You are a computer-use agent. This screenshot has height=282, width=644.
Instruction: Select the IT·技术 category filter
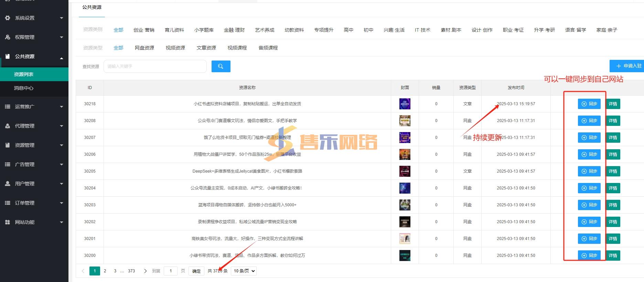[x=422, y=30]
